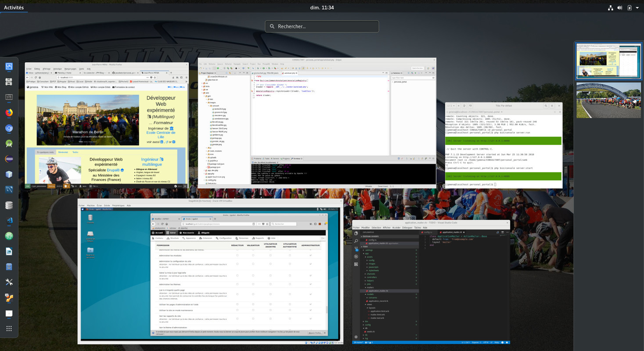Open volume indicator in top bar

point(620,7)
